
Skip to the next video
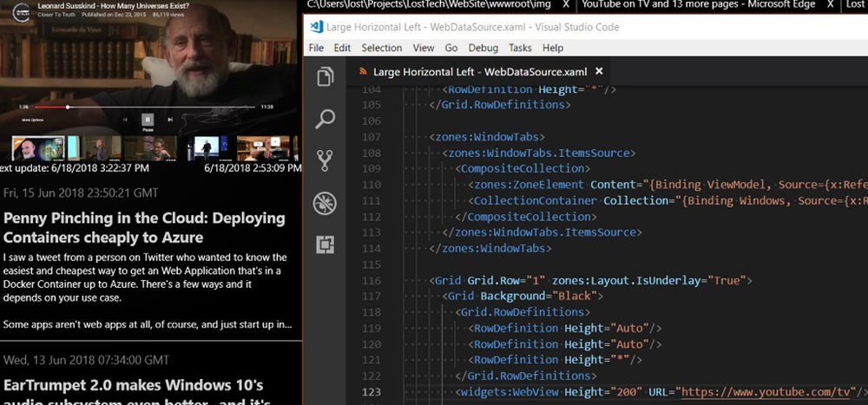(170, 119)
